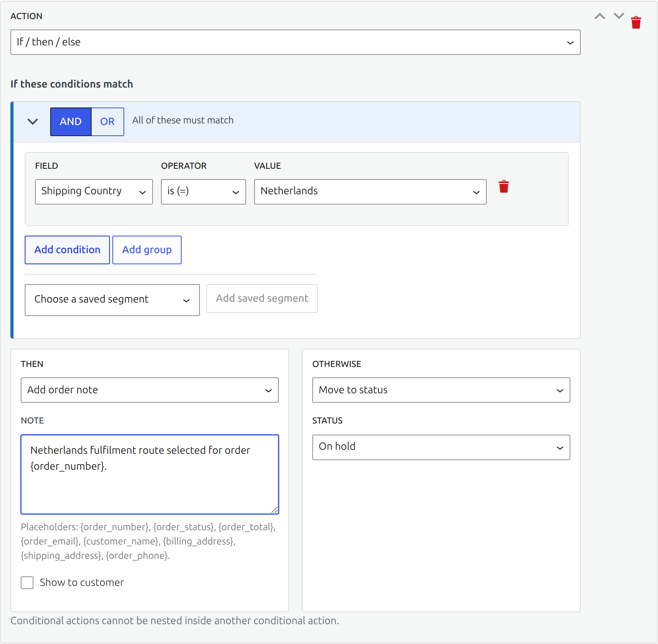Viewport: 658px width, 644px height.
Task: Open the On hold status dropdown
Action: click(x=441, y=447)
